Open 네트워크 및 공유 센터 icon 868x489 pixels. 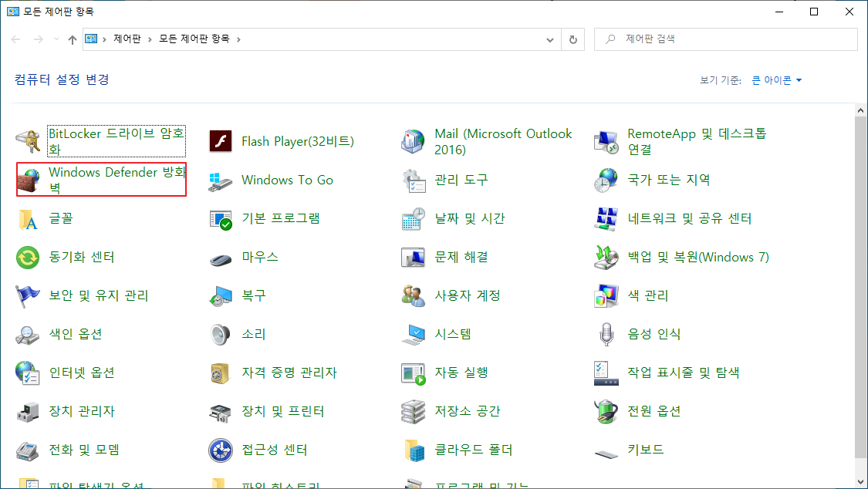pyautogui.click(x=606, y=219)
